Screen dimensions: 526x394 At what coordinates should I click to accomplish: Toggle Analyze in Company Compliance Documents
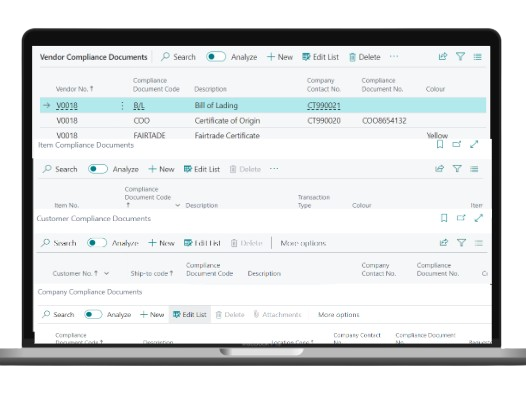point(93,314)
